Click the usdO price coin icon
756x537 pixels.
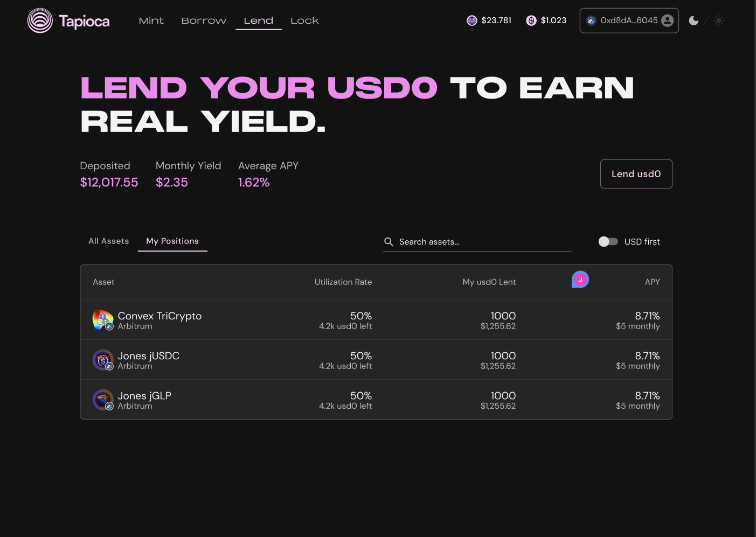(x=531, y=20)
